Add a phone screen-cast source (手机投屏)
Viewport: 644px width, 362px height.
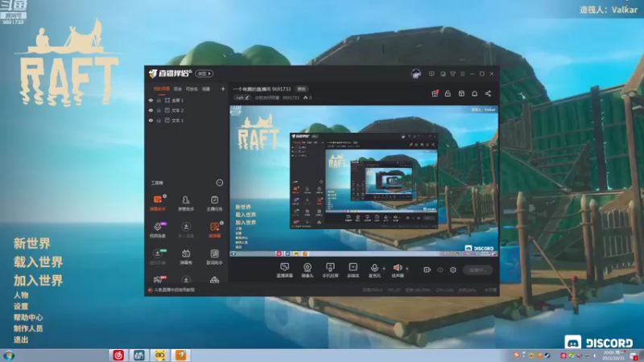pos(330,270)
